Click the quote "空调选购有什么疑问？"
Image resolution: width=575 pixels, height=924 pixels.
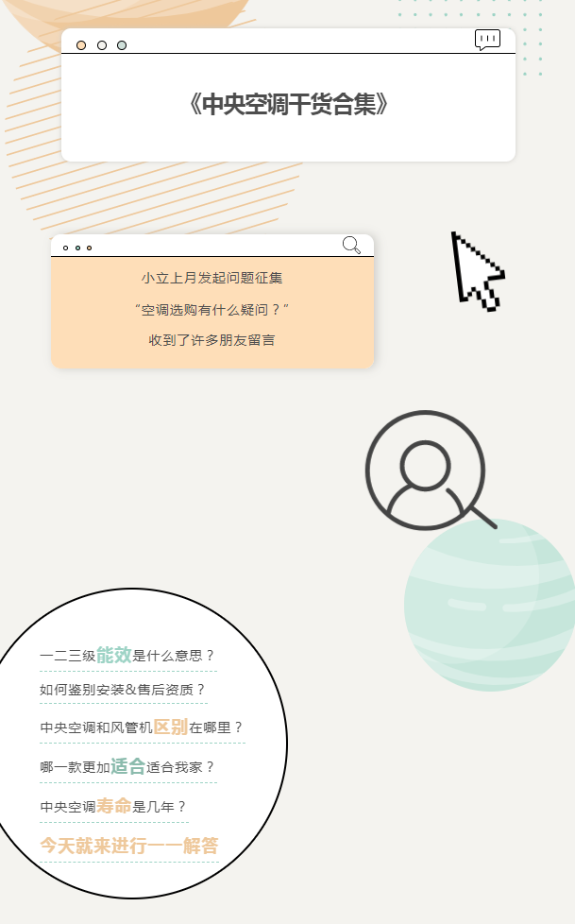click(212, 309)
